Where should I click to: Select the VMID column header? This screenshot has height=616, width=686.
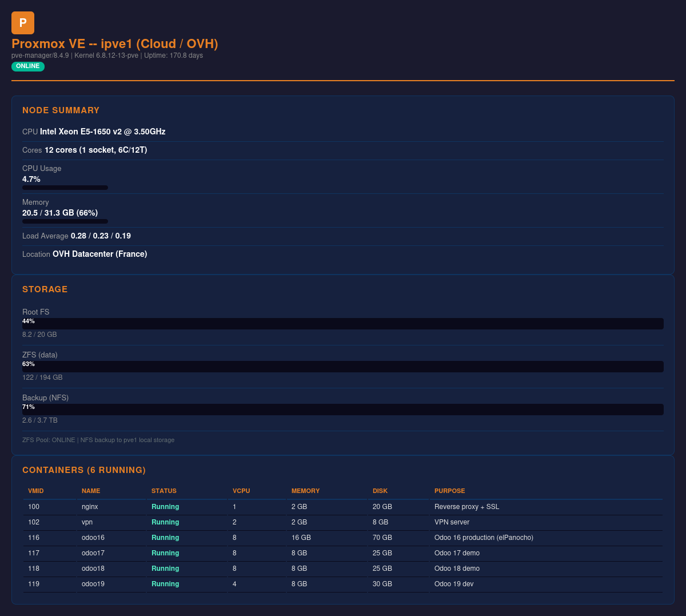click(35, 491)
